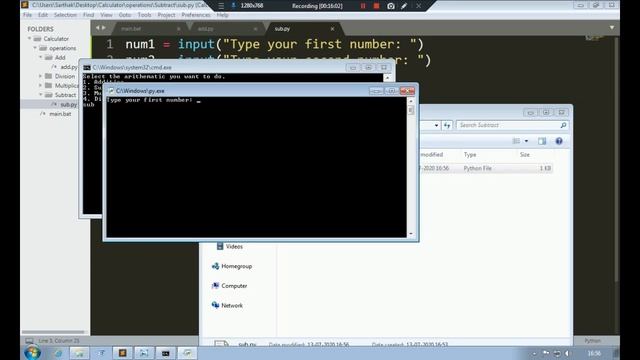Click the cmd console taskbar icon
The width and height of the screenshot is (640, 360).
pyautogui.click(x=165, y=353)
